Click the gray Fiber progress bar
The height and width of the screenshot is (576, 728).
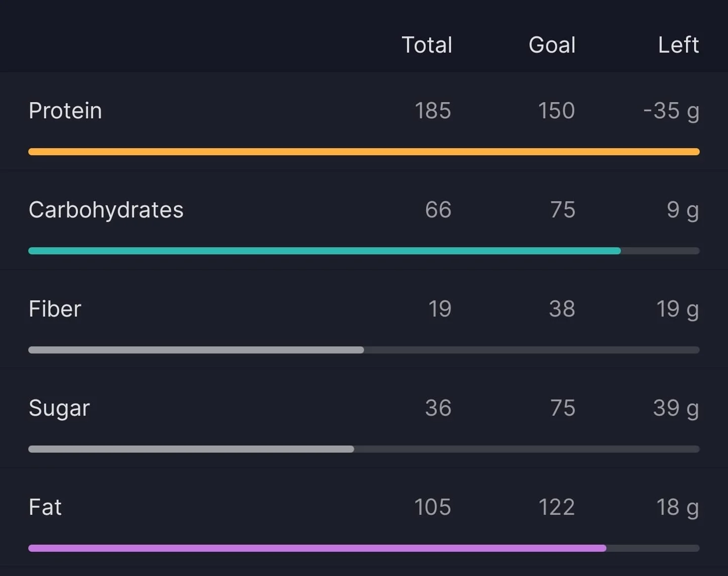pos(364,350)
